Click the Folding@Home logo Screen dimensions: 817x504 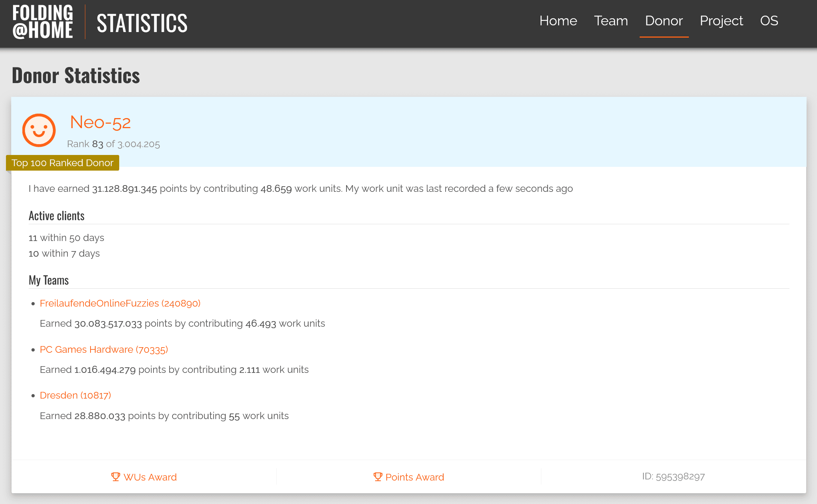[42, 22]
